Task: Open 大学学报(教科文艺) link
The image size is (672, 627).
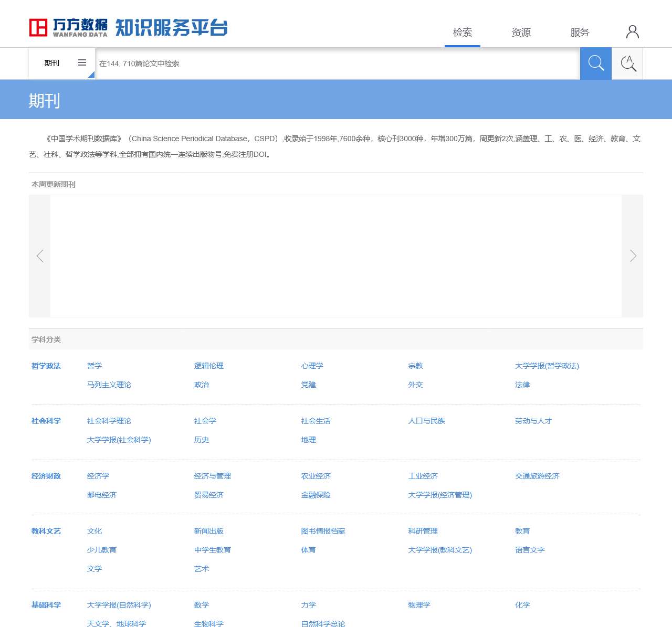Action: click(x=440, y=550)
